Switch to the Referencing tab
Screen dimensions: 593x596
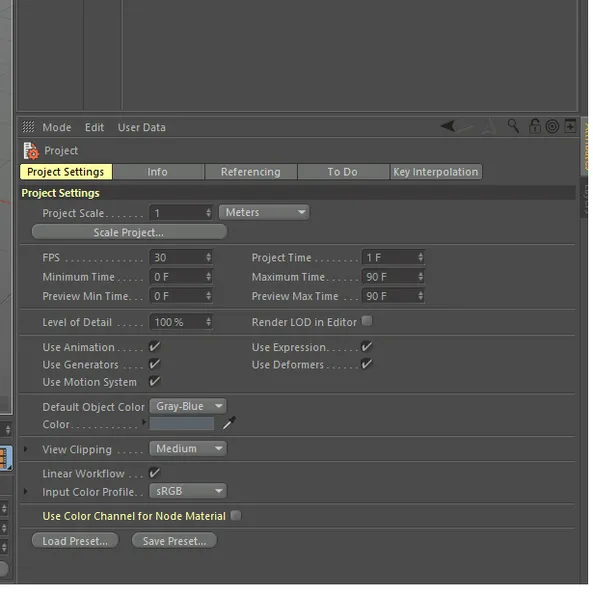251,172
